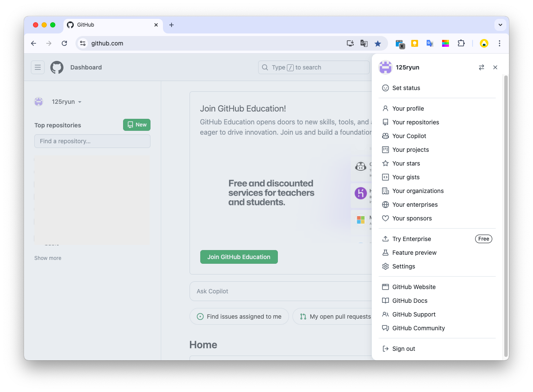
Task: Click the switch account arrows icon
Action: click(x=482, y=67)
